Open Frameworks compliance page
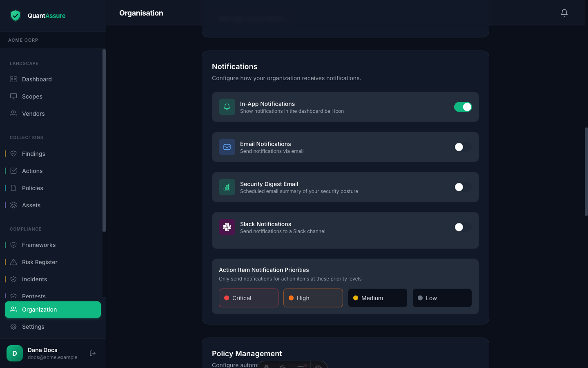The width and height of the screenshot is (588, 368). (53, 245)
